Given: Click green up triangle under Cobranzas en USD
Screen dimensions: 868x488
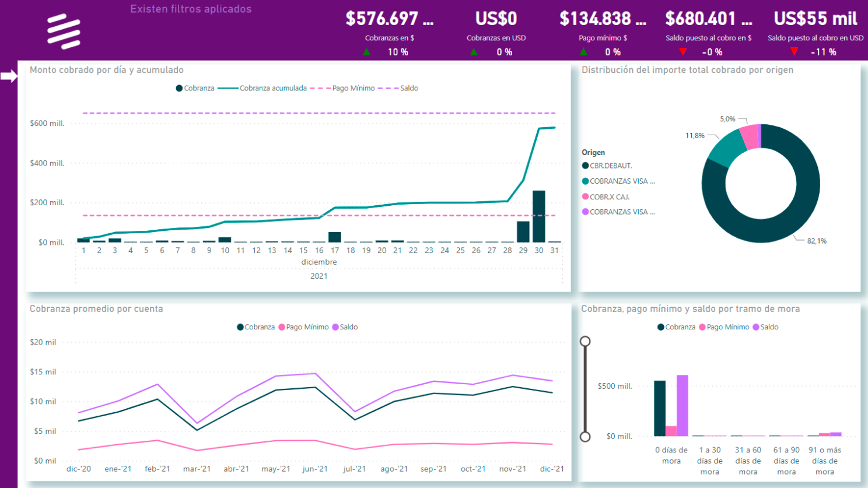Looking at the screenshot, I should pos(474,52).
